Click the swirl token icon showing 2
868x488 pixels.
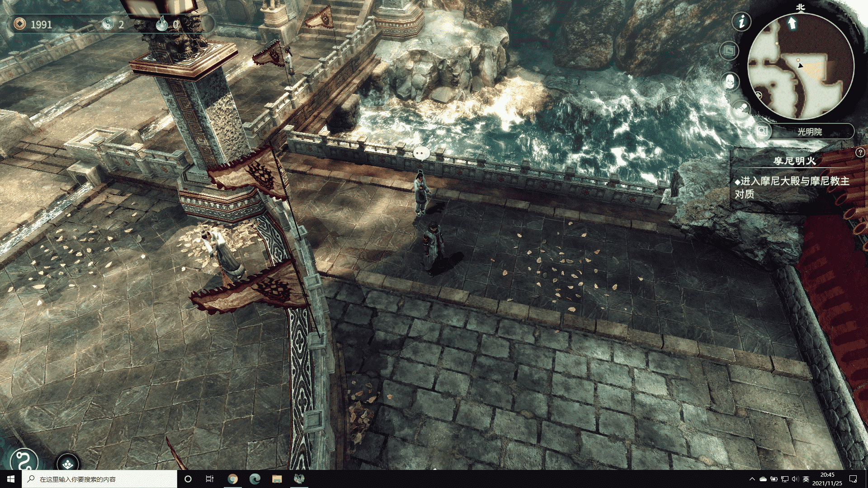[108, 24]
